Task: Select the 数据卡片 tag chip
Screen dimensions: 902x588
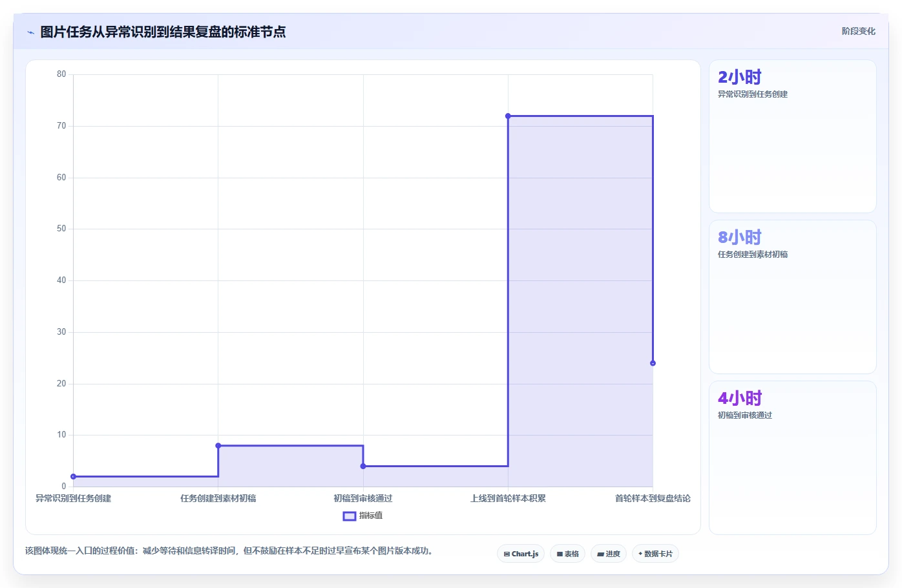Action: 655,554
